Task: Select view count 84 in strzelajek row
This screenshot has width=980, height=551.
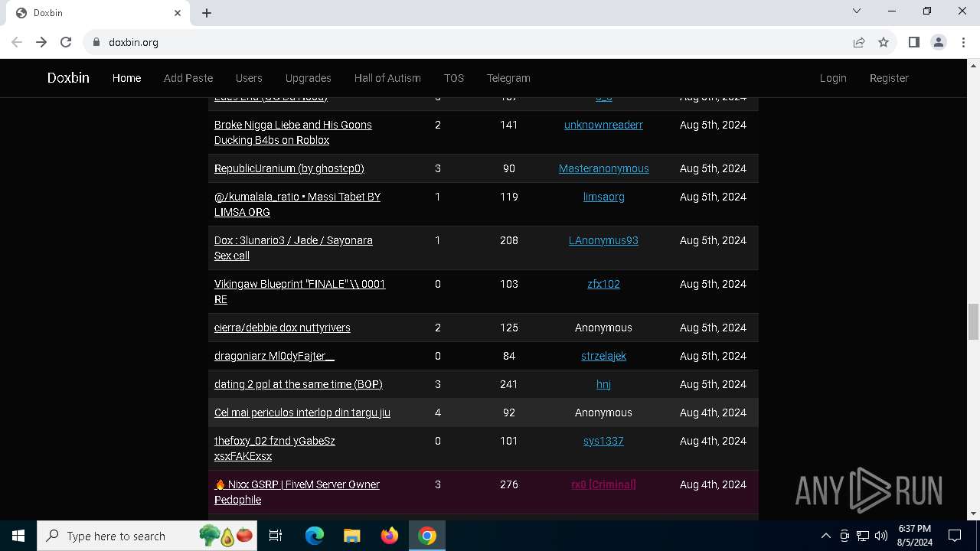Action: [509, 356]
